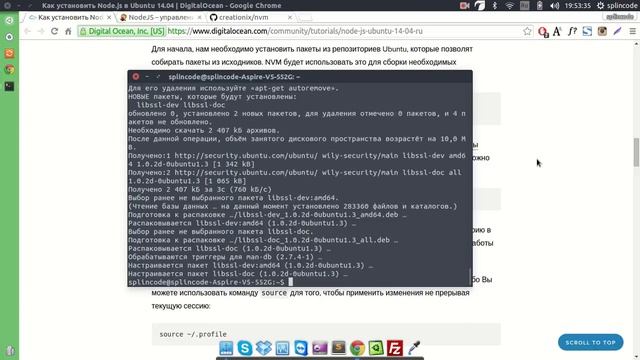Viewport: 640px width, 360px height.
Task: Open the green Qt Creator dock icon
Action: tap(376, 348)
